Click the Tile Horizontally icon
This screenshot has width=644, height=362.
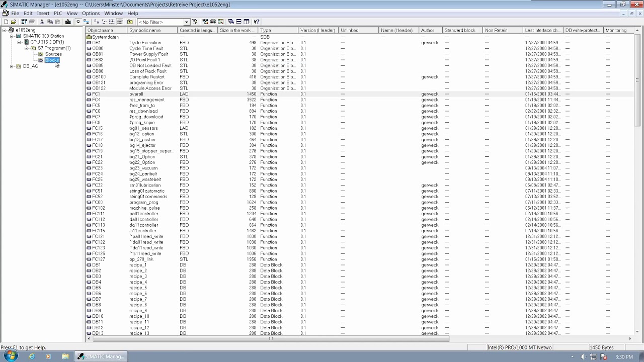[238, 22]
